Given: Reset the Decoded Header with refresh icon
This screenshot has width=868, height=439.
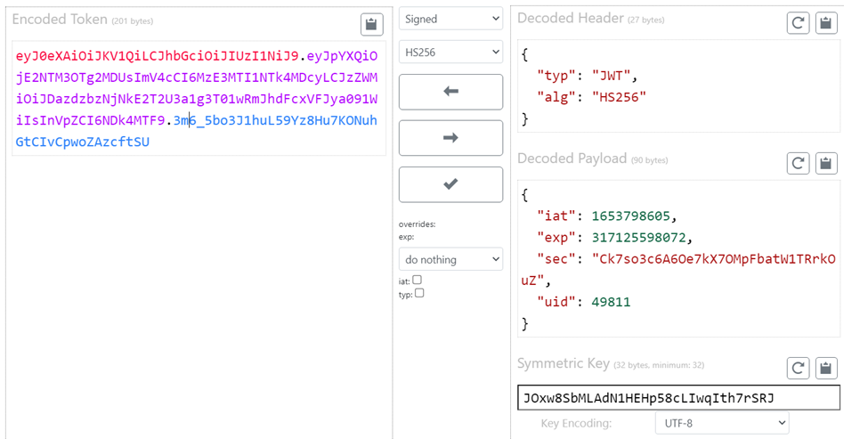Looking at the screenshot, I should point(799,23).
